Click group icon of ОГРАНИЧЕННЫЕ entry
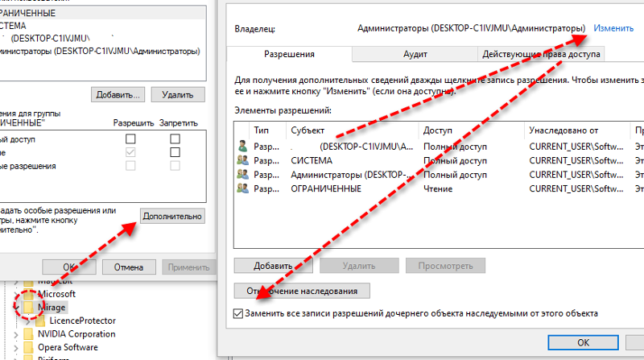 click(243, 188)
